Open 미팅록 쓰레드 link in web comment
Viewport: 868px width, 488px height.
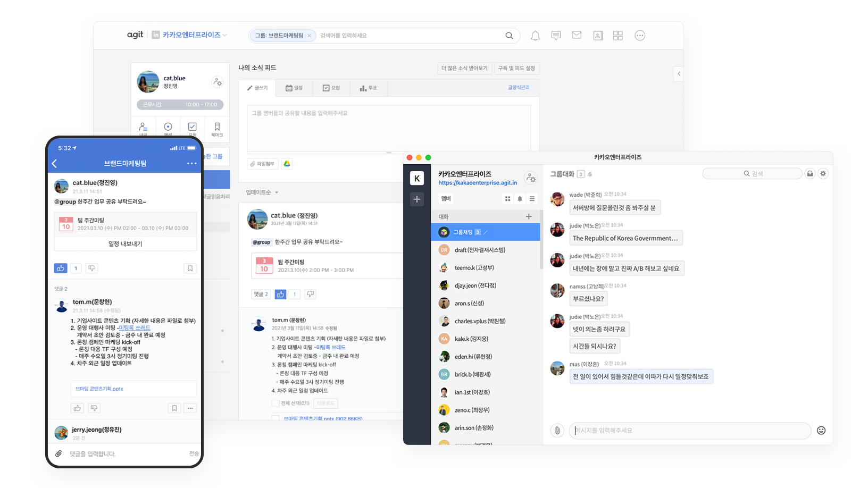pyautogui.click(x=331, y=347)
